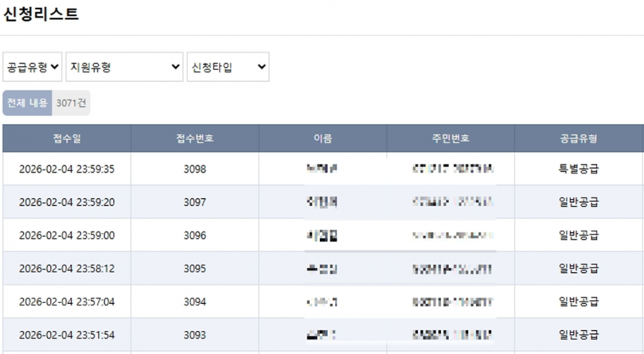Choose the row with 접수번호 3093
644x354 pixels.
click(194, 335)
